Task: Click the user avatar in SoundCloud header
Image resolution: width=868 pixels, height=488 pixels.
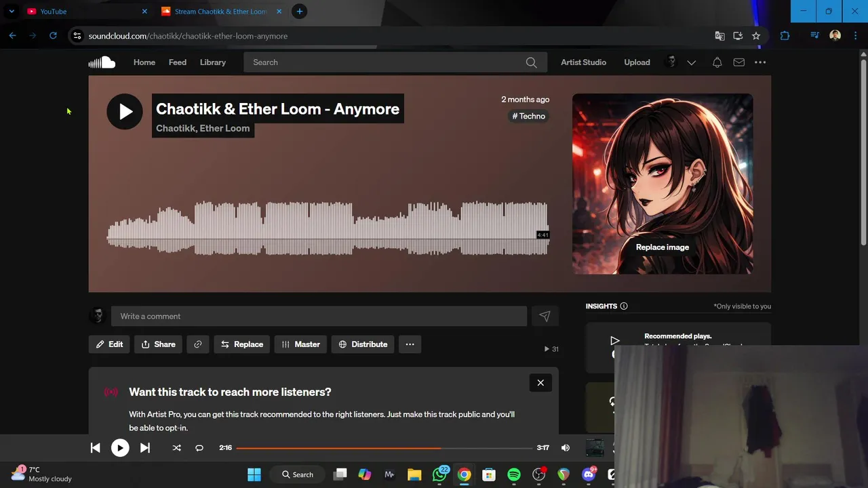Action: pos(671,62)
